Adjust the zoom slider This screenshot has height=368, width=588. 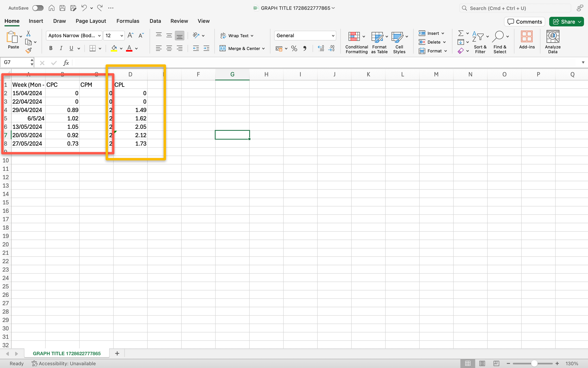coord(534,363)
